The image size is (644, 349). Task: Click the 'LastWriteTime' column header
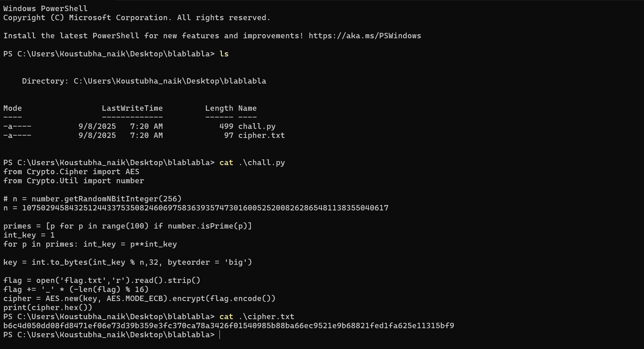pyautogui.click(x=132, y=108)
